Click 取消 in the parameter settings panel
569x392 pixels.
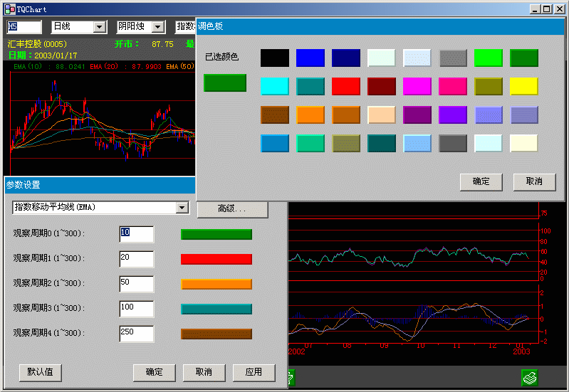coord(204,372)
